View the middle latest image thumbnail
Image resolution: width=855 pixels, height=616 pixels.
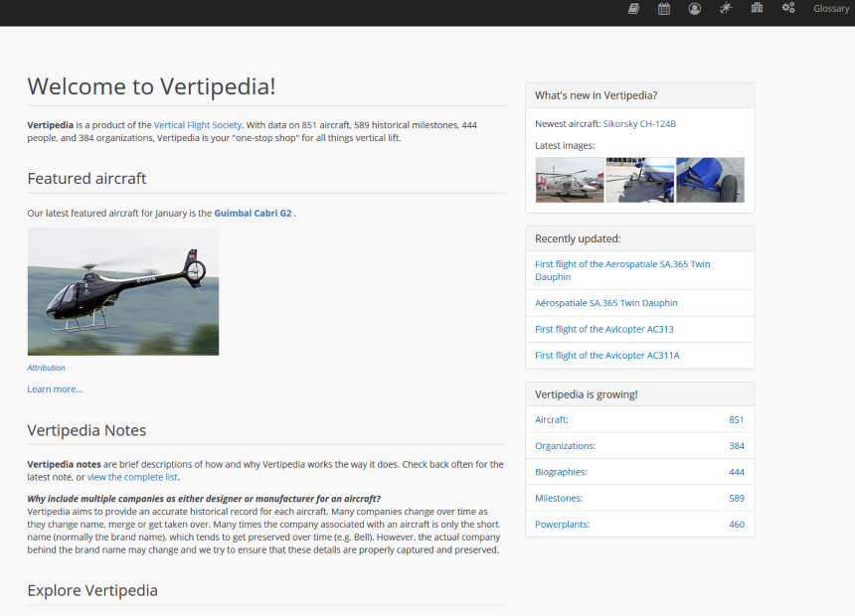pos(639,180)
